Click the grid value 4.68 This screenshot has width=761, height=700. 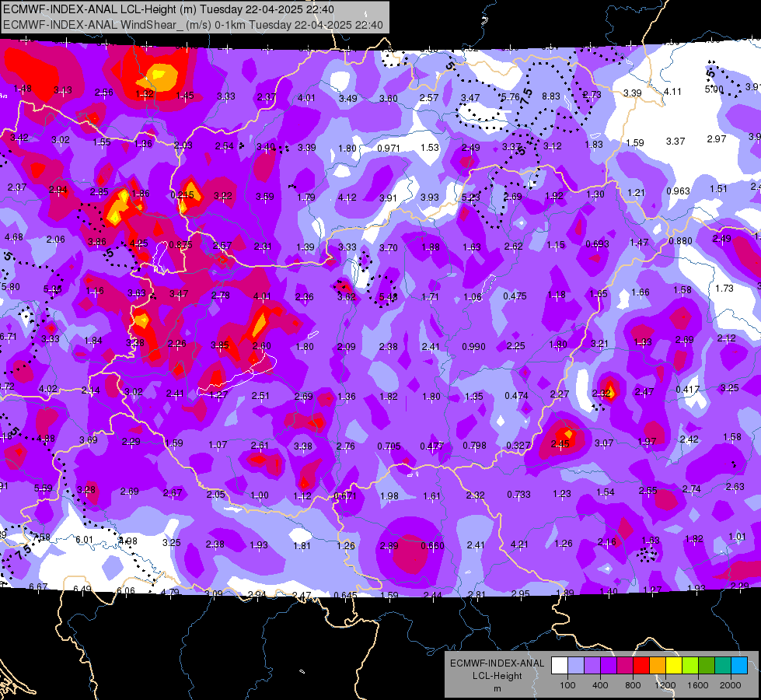click(x=13, y=237)
